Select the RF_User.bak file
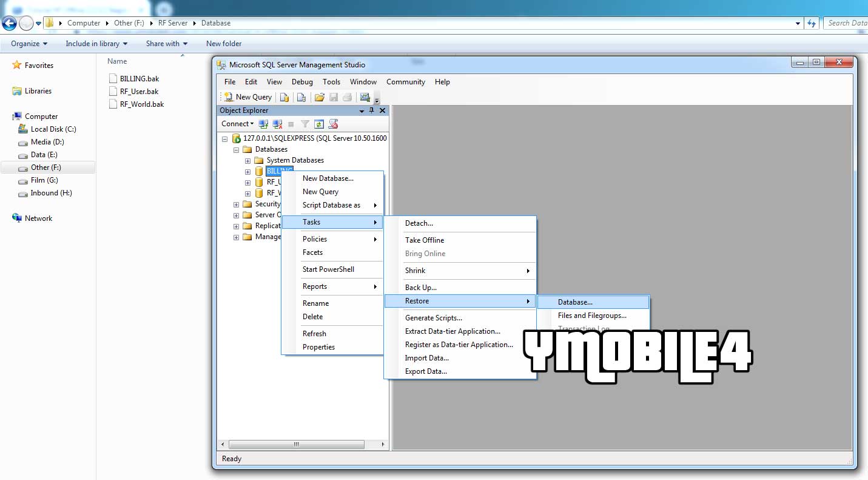The width and height of the screenshot is (868, 480). tap(134, 92)
